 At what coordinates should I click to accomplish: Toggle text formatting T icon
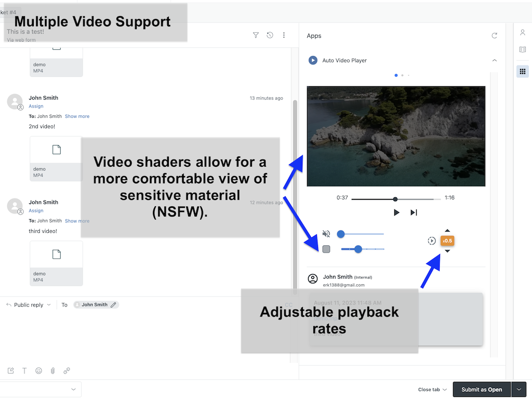(24, 370)
